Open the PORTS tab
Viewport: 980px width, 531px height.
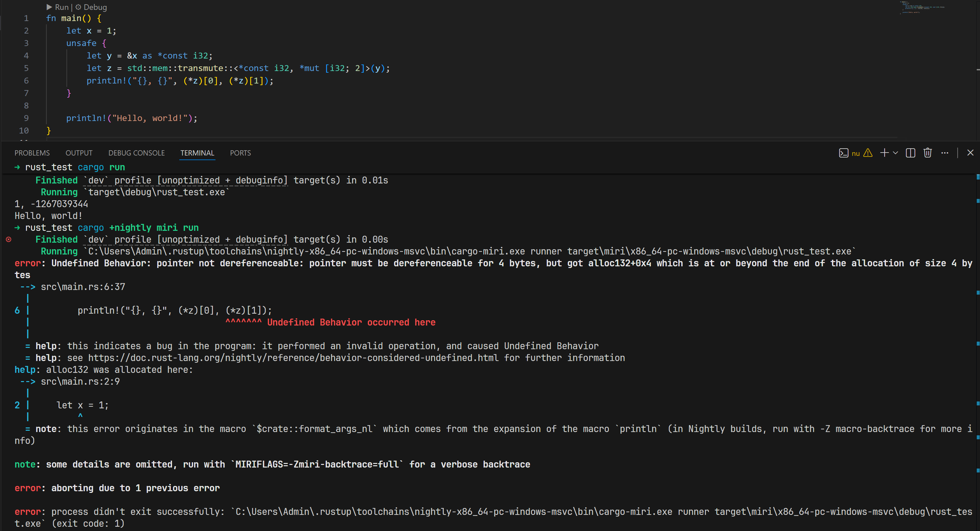point(240,153)
